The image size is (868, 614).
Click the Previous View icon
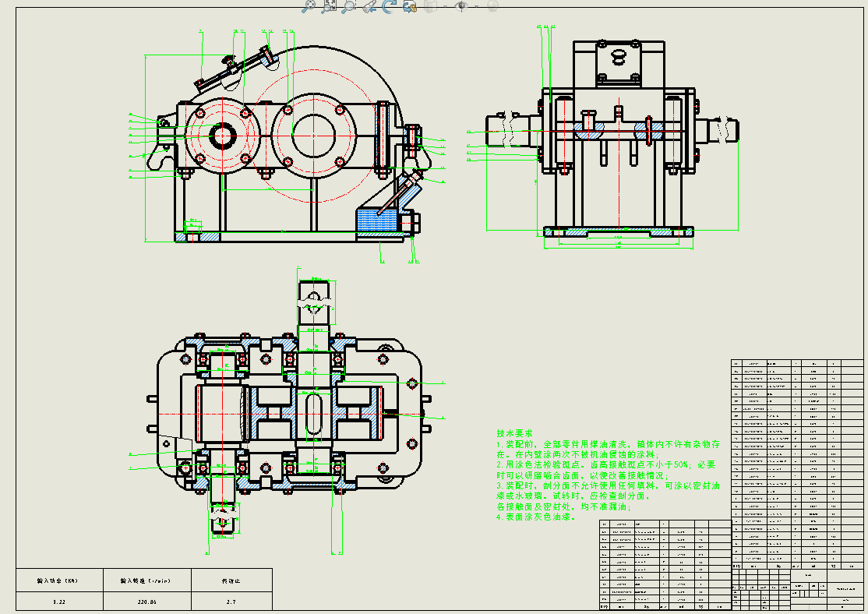click(369, 6)
